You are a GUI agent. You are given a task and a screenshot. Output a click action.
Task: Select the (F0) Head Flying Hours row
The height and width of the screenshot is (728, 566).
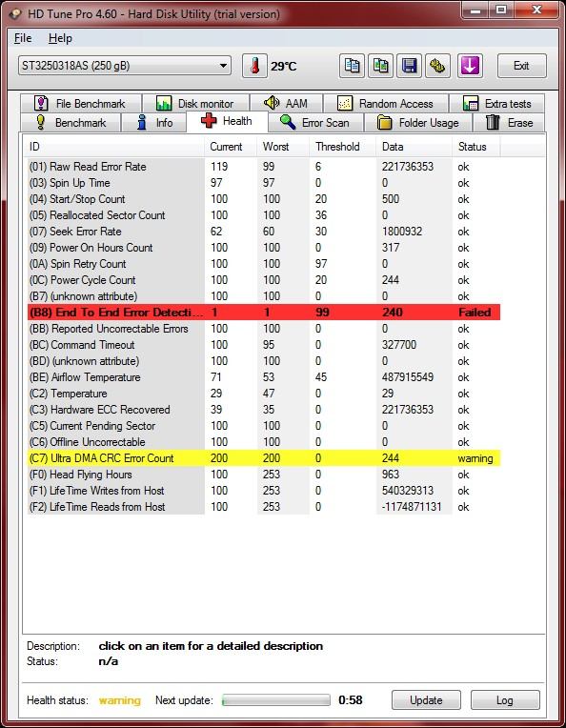264,475
